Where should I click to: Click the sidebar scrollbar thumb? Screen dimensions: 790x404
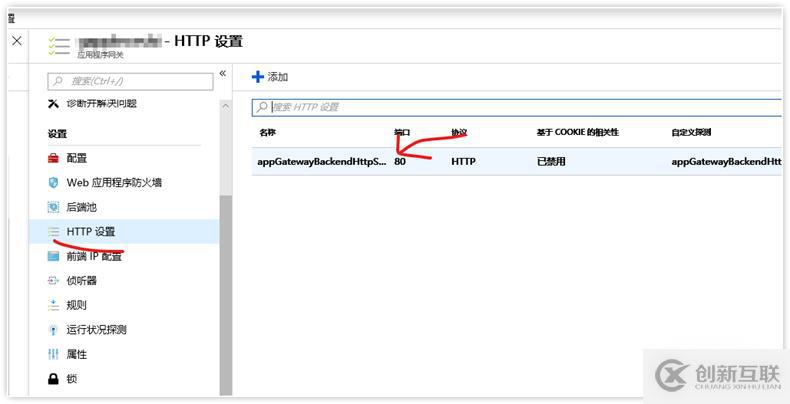[226, 295]
